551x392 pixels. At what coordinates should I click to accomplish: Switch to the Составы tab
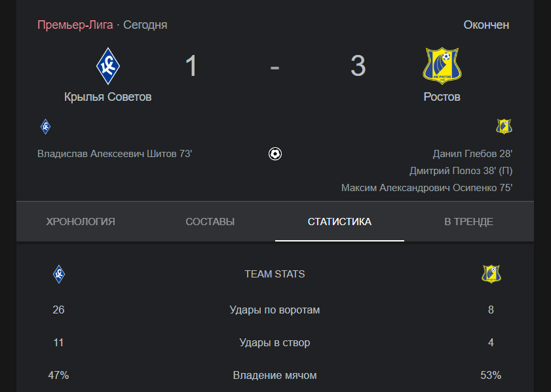coord(210,221)
